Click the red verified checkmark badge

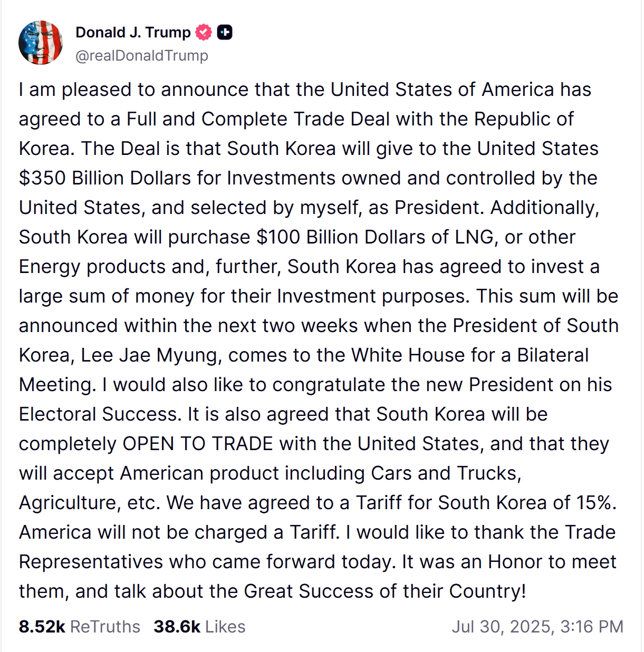pyautogui.click(x=204, y=33)
